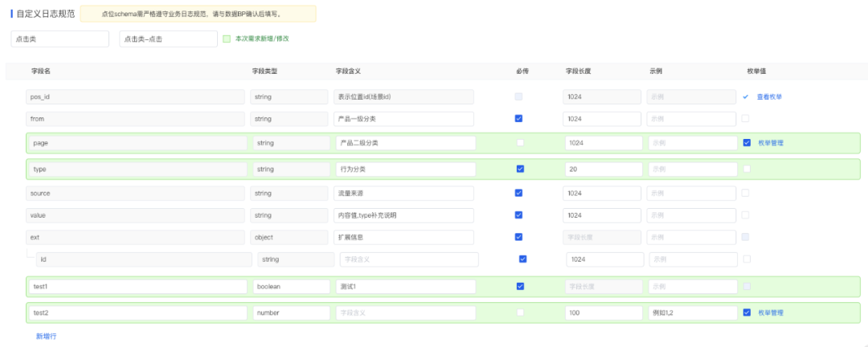This screenshot has width=868, height=347.
Task: Toggle 必传 checkbox for the page field
Action: coord(520,143)
